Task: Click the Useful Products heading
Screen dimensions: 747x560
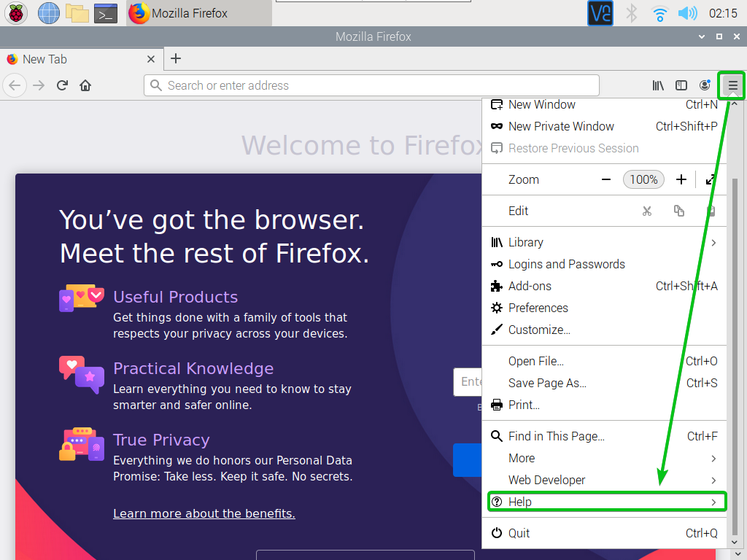Action: [x=175, y=297]
